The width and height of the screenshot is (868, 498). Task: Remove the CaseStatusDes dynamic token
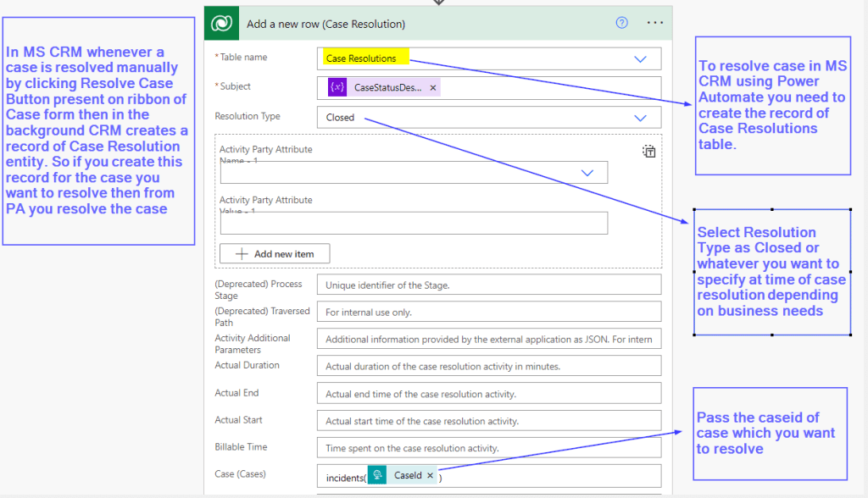[x=433, y=87]
